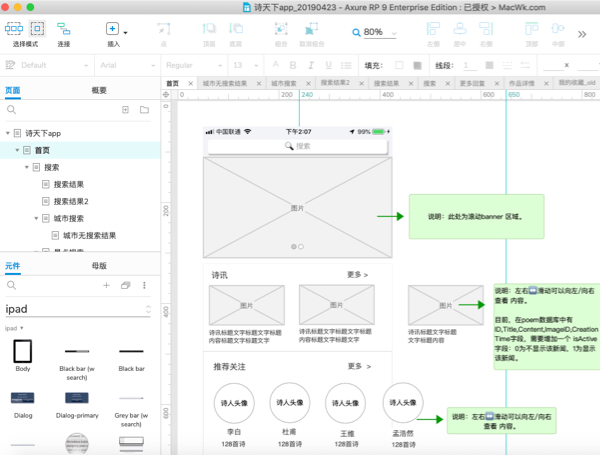Open the 城市无搜索结果 canvas tab
Image resolution: width=600 pixels, height=455 pixels.
click(x=226, y=83)
